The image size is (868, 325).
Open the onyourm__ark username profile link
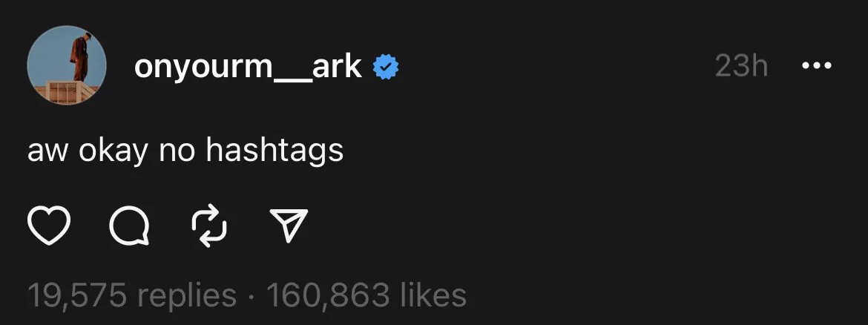(248, 68)
